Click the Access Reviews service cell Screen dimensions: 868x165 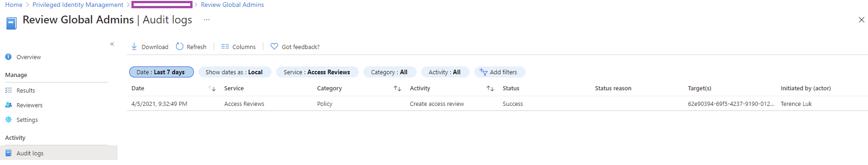[x=244, y=104]
